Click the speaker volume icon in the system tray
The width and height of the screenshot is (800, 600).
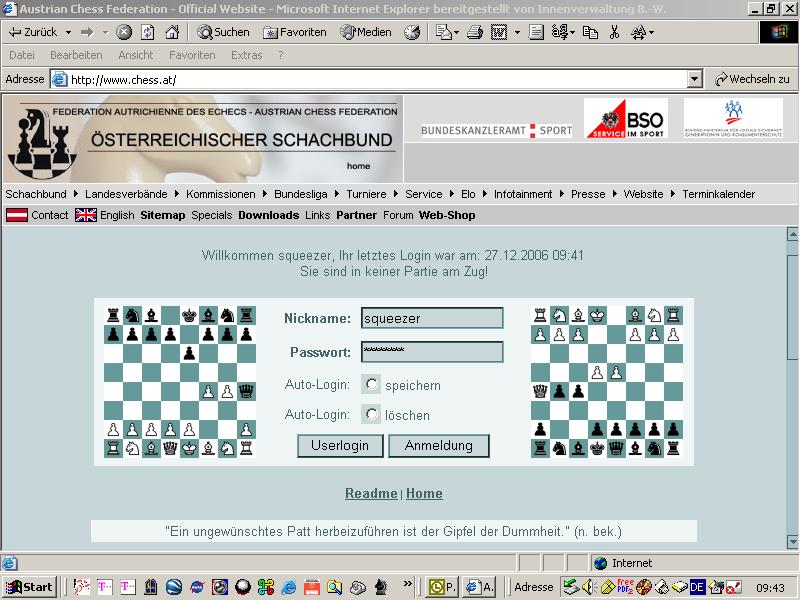tap(589, 588)
